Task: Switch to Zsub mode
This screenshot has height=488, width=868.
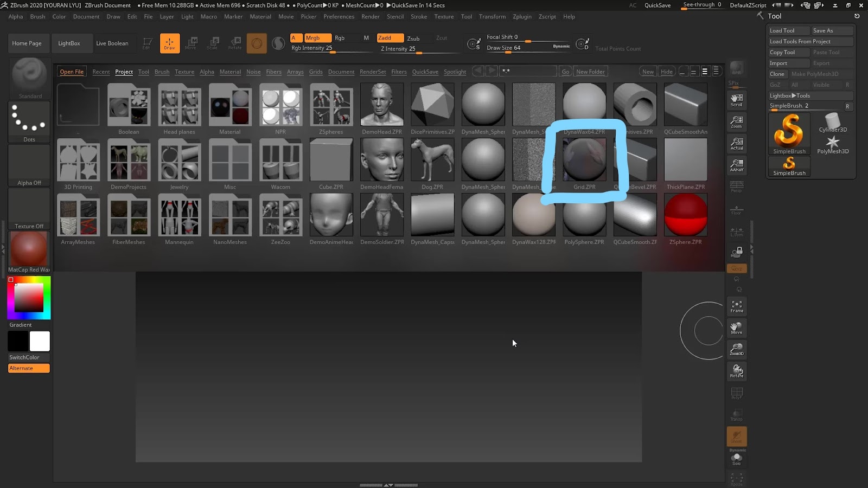Action: pos(413,38)
